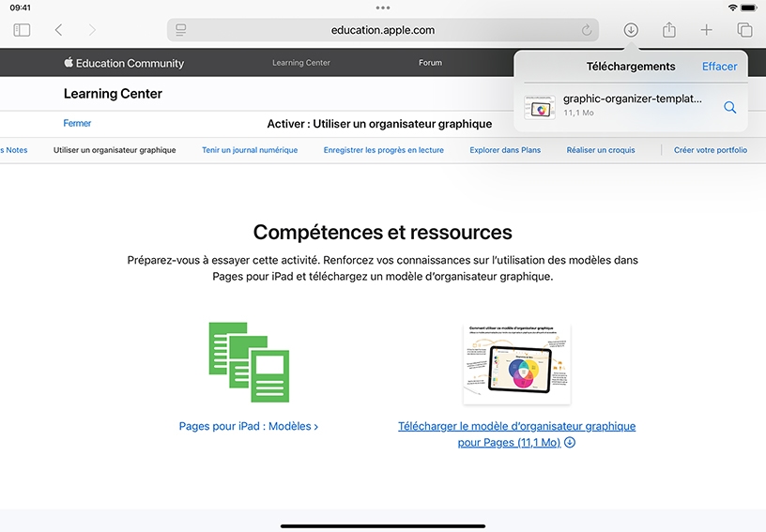Screen dimensions: 766x532
Task: Click the Wi-Fi status icon
Action: point(732,8)
